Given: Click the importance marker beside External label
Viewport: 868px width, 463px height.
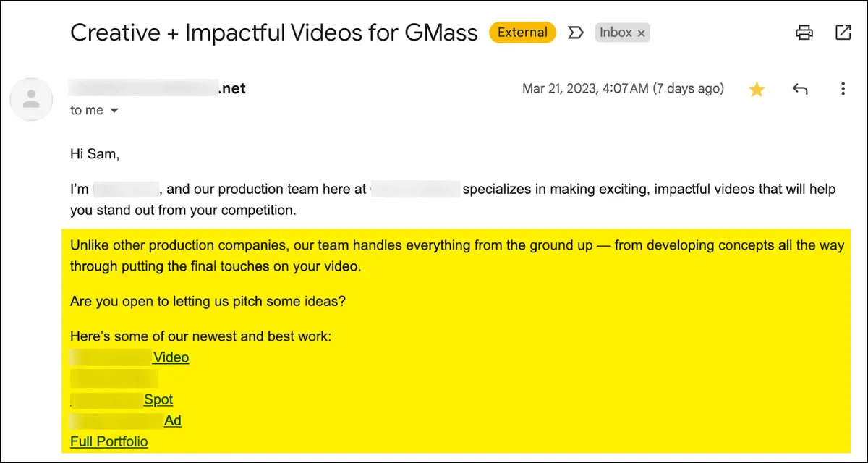Looking at the screenshot, I should tap(576, 33).
